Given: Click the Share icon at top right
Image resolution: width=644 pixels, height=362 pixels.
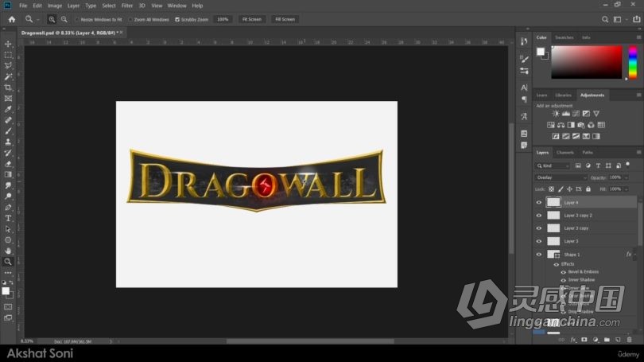Looking at the screenshot, I should coord(636,19).
